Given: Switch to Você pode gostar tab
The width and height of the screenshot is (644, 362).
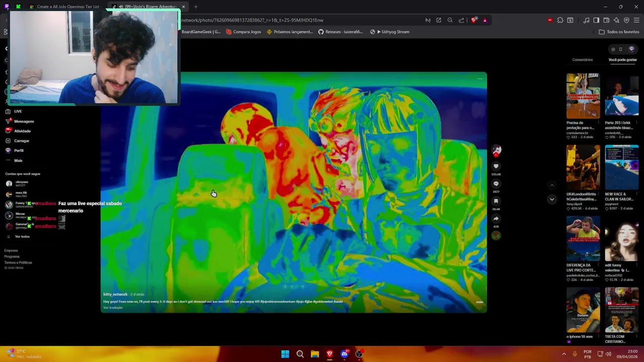Looking at the screenshot, I should (622, 60).
